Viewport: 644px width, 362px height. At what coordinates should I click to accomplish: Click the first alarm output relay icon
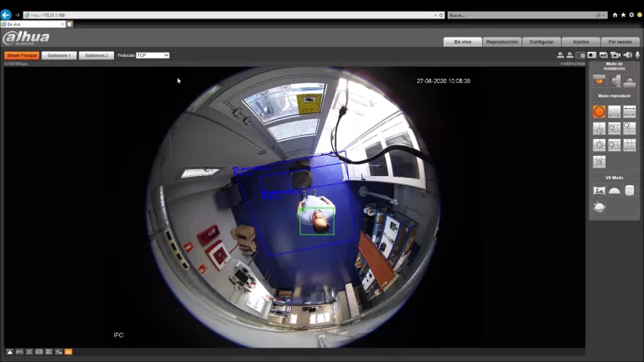[561, 55]
